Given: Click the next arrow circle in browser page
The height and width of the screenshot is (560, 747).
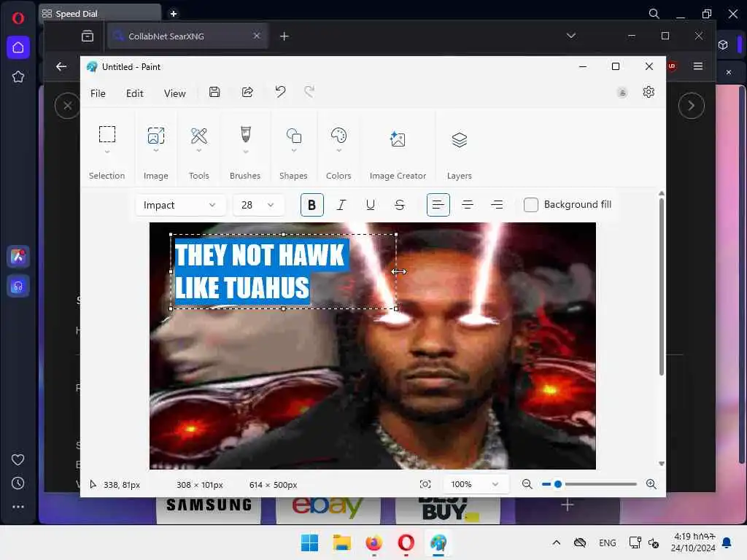Looking at the screenshot, I should pos(692,105).
